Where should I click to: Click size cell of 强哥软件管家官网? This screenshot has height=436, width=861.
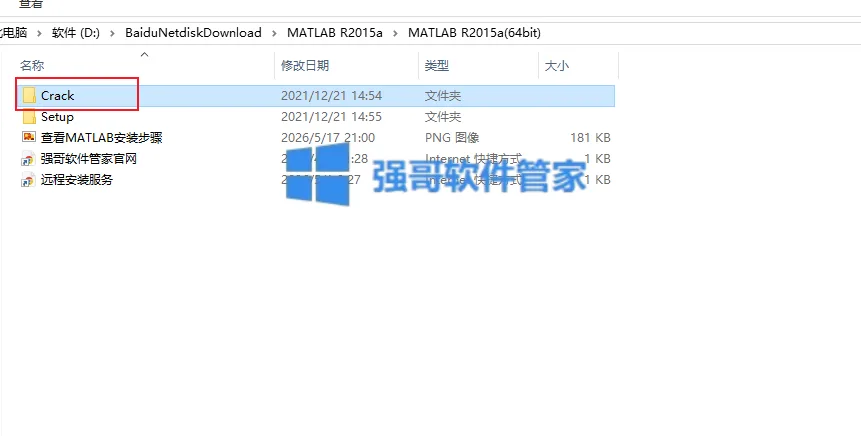(597, 159)
